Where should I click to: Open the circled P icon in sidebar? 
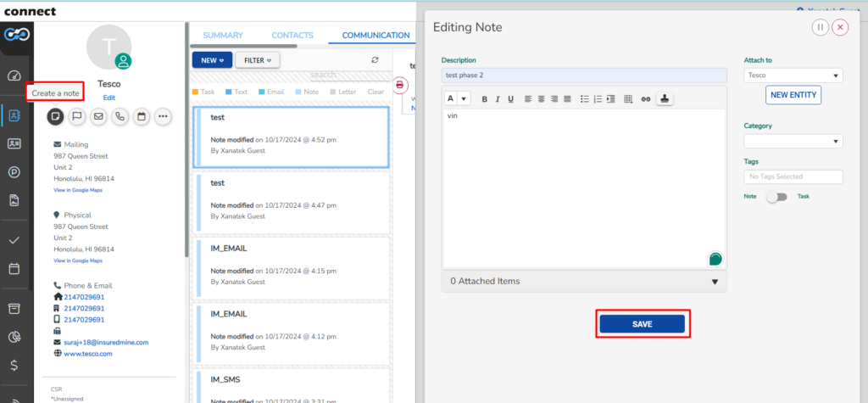coord(14,172)
